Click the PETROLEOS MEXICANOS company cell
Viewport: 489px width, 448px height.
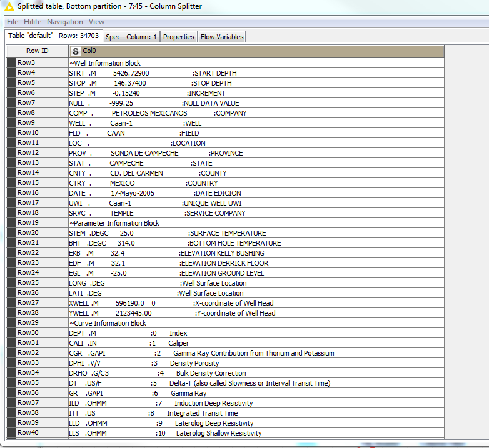pyautogui.click(x=256, y=112)
